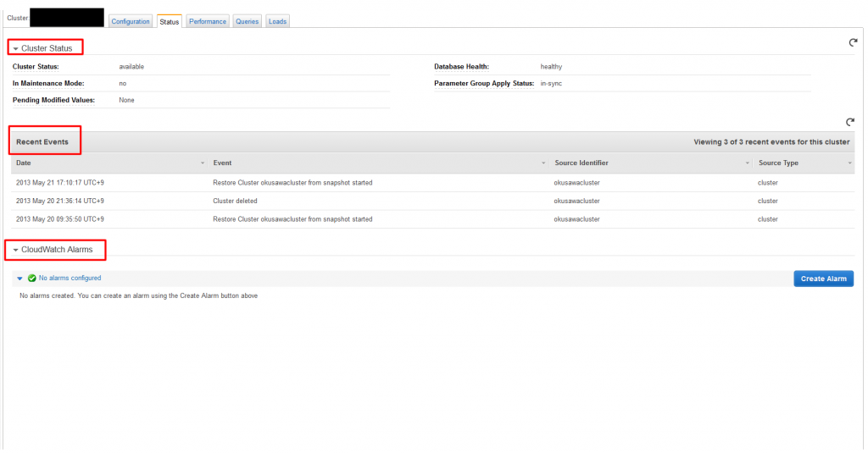
Task: Refresh the Recent Events list
Action: 849,122
